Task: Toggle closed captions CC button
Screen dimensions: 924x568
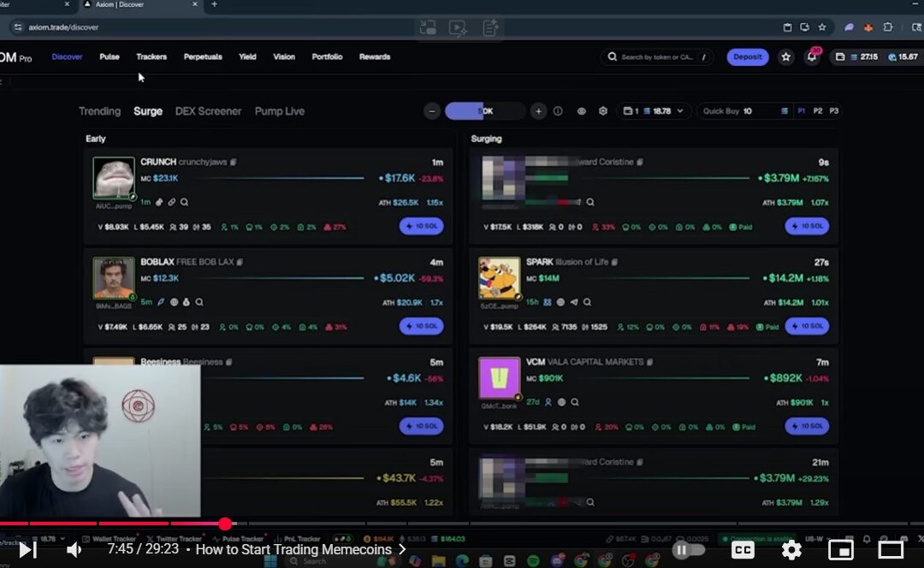Action: [x=743, y=550]
